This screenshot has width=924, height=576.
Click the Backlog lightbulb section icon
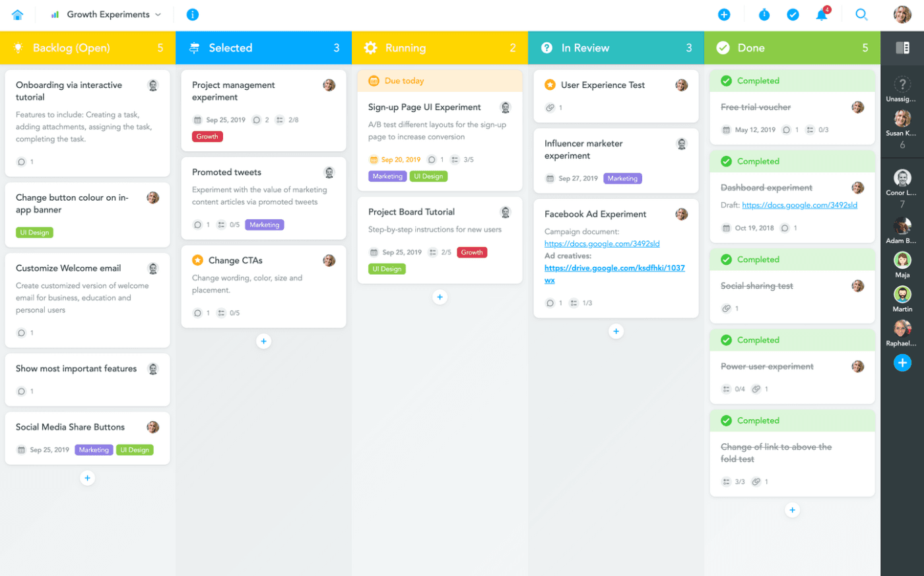tap(18, 48)
